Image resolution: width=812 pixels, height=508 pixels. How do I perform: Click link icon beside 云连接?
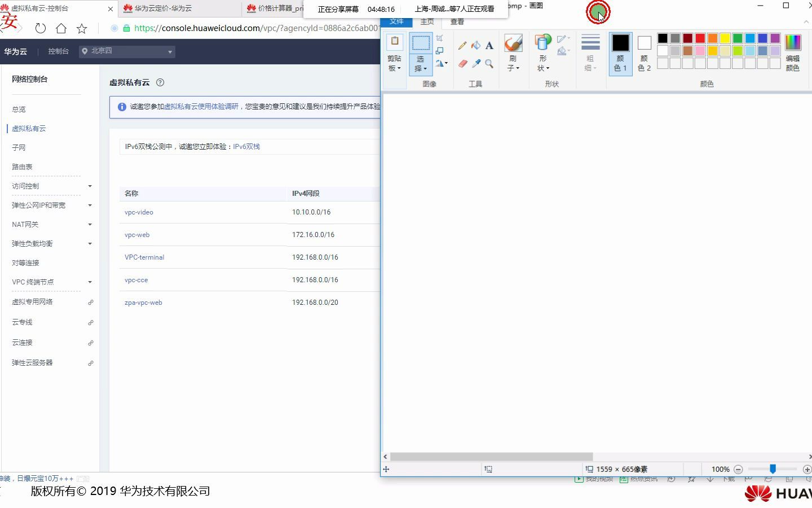90,343
